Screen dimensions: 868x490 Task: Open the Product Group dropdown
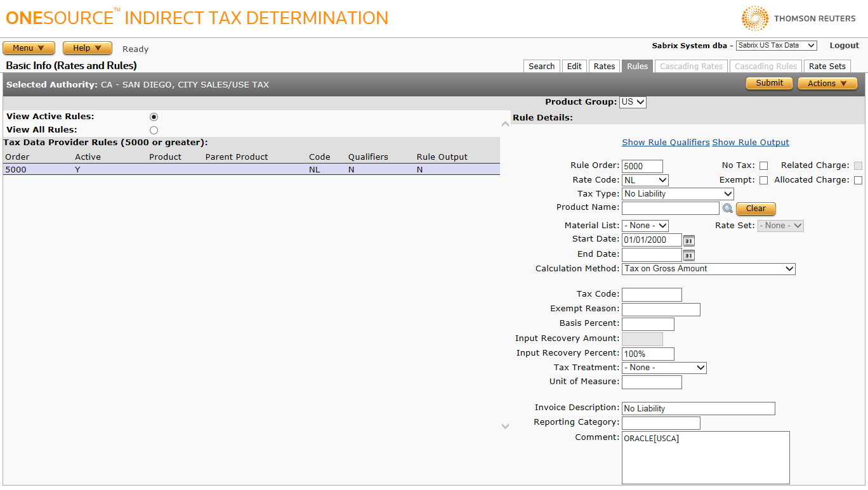633,102
